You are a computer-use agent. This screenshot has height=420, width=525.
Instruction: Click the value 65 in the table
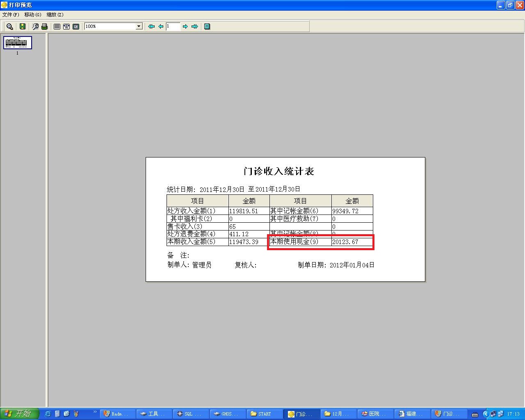pyautogui.click(x=233, y=226)
